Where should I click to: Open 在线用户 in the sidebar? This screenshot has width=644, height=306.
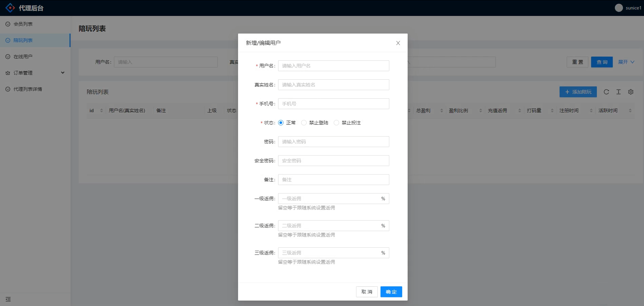coord(23,57)
